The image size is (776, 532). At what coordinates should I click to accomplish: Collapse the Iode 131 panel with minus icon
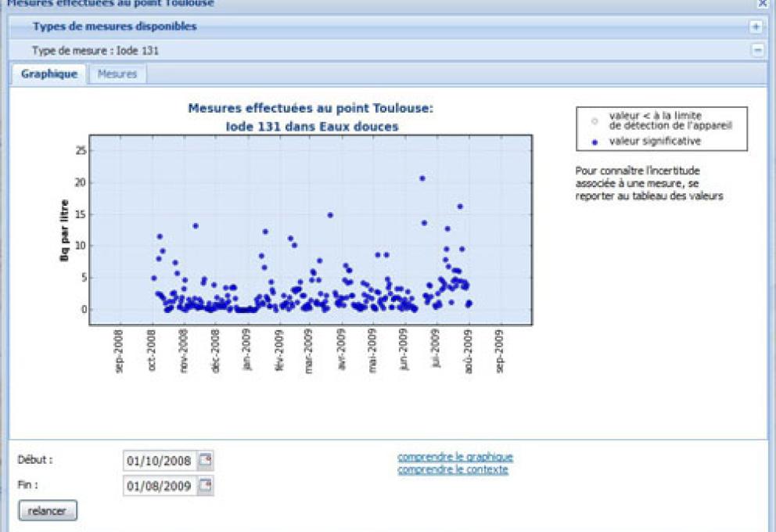click(756, 50)
